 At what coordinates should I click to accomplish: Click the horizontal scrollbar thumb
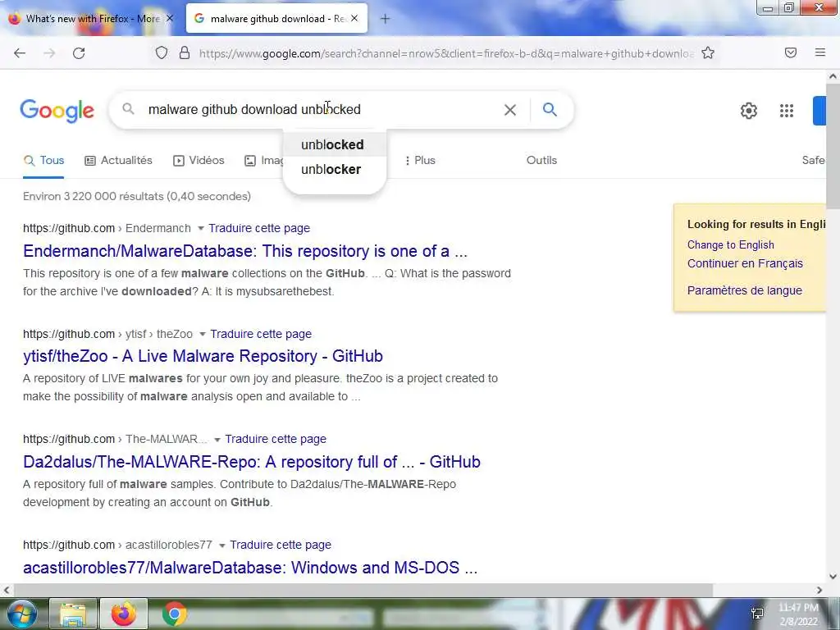(362, 590)
